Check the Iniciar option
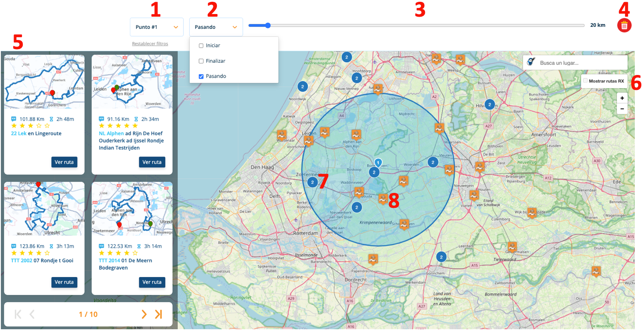Screen dimensions: 644x331 [201, 46]
